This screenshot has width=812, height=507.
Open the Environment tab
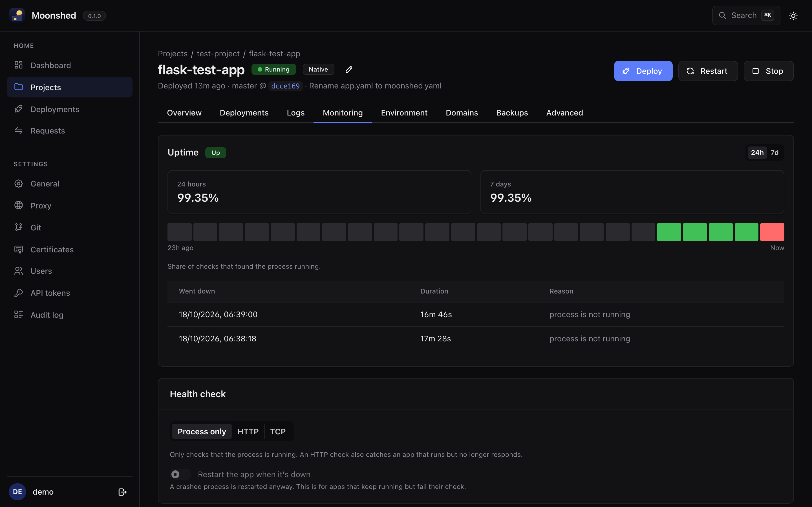click(x=404, y=113)
